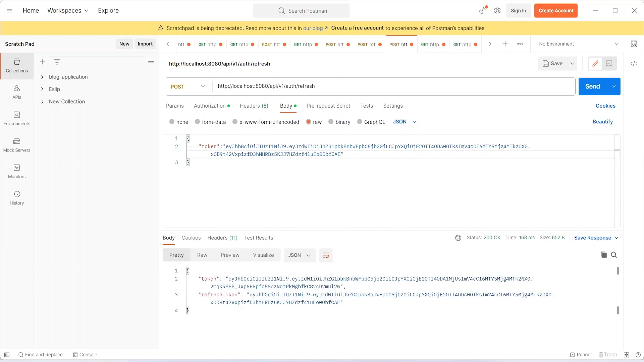Viewport: 644px width, 362px height.
Task: Switch response view to Raw
Action: 202,255
